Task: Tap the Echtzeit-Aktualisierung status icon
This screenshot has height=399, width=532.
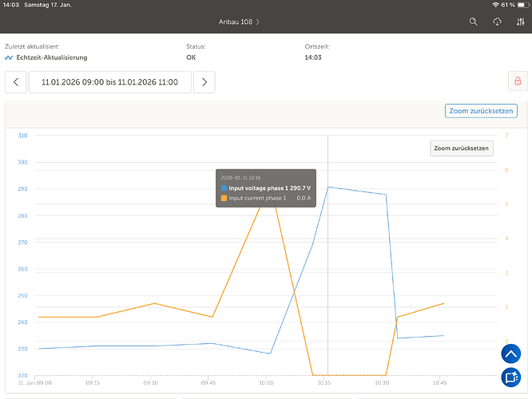Action: [x=9, y=58]
